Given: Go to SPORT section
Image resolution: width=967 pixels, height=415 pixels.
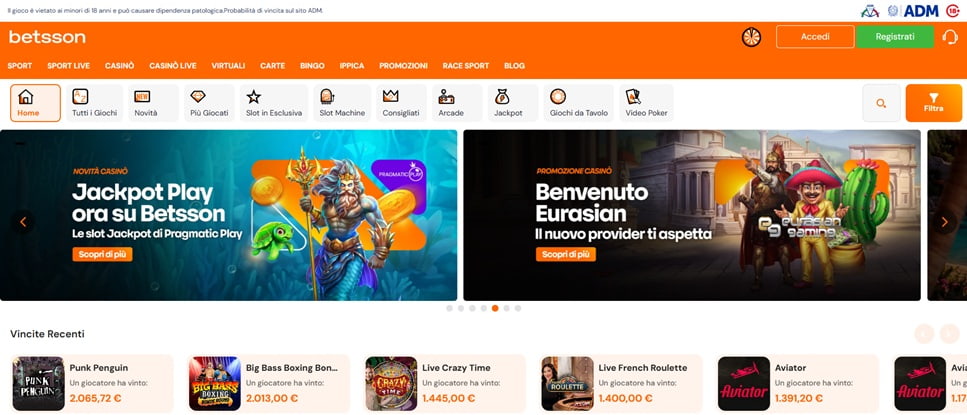Looking at the screenshot, I should 20,66.
